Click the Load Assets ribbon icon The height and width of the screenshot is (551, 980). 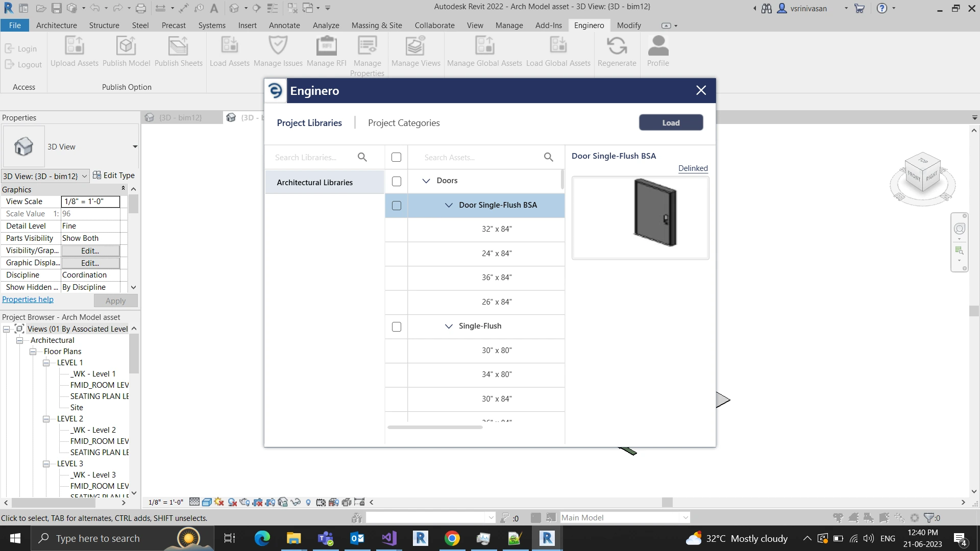click(229, 46)
